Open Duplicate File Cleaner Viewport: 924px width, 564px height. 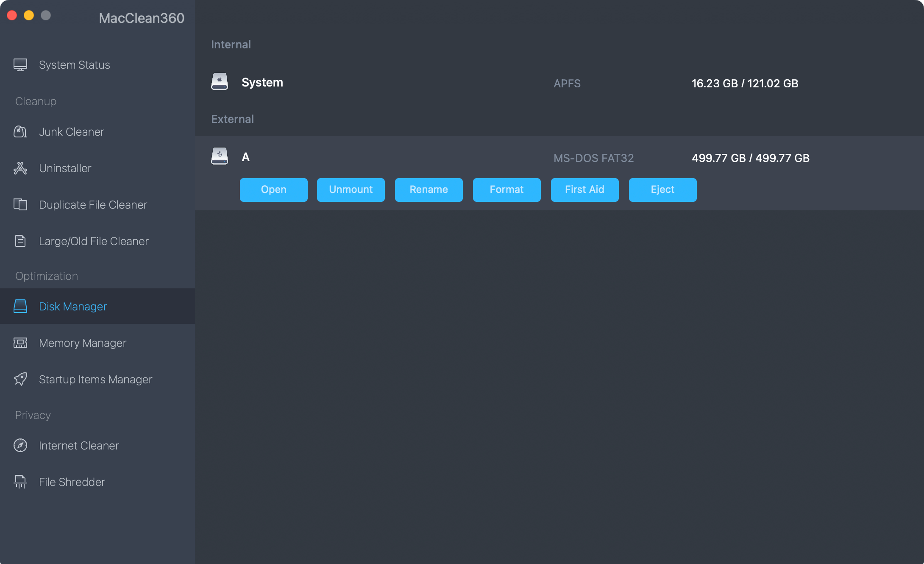[x=97, y=205]
